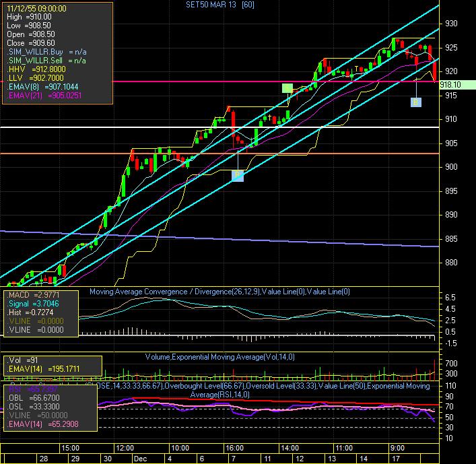Click the 6.5 MACD scale label
This screenshot has width=476, height=464.
point(450,298)
